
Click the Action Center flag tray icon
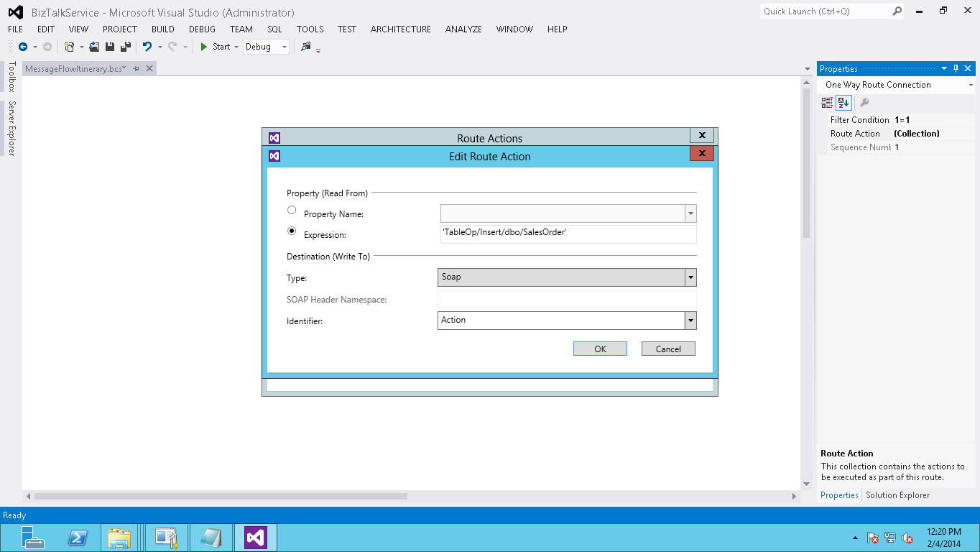click(873, 538)
